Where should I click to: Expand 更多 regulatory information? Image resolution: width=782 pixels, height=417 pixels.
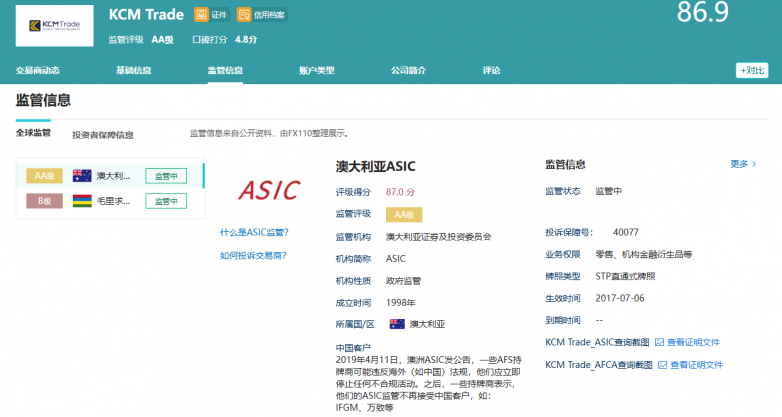pos(743,164)
